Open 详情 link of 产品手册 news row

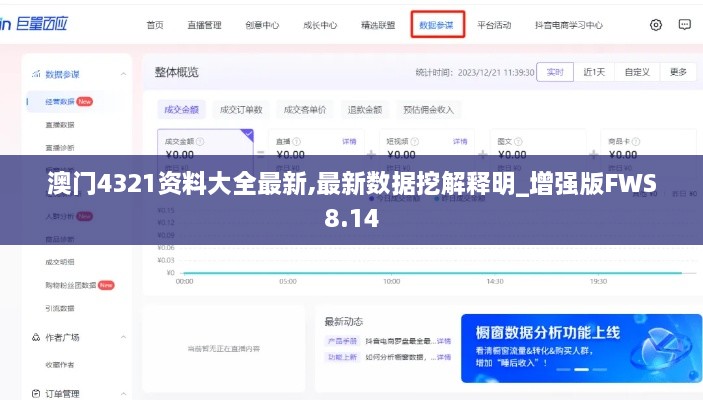(444, 341)
